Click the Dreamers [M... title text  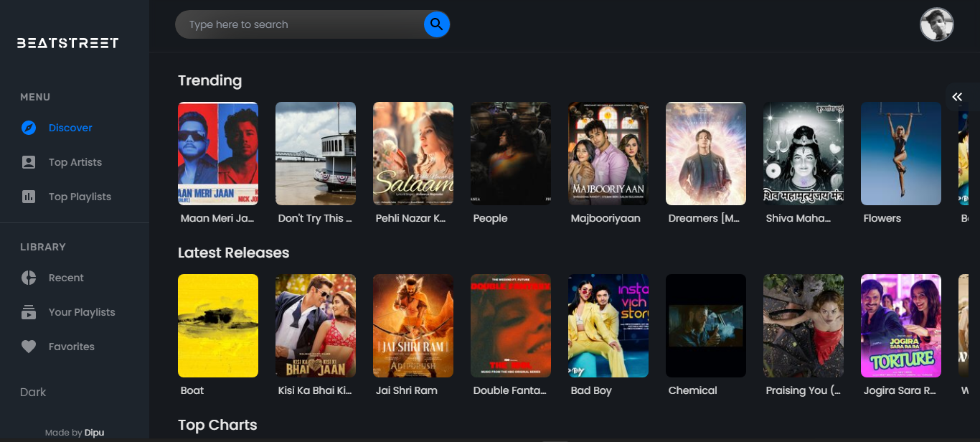pyautogui.click(x=704, y=218)
